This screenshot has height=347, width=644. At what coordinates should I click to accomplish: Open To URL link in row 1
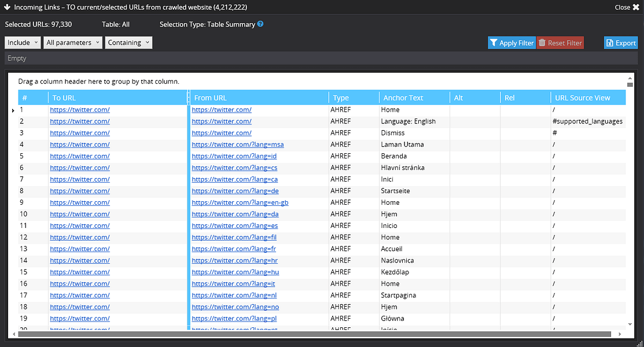coord(80,110)
